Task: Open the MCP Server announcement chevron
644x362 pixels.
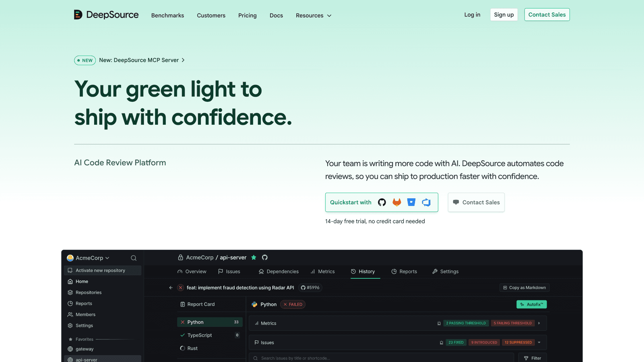Action: [x=183, y=60]
